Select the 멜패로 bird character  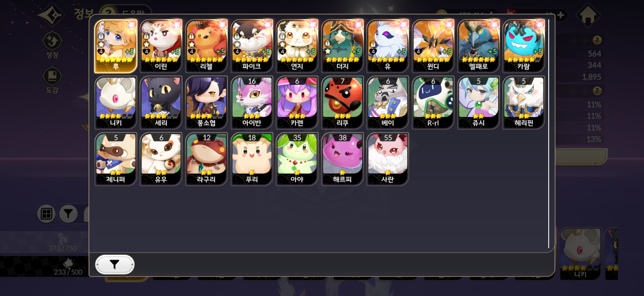pos(478,46)
